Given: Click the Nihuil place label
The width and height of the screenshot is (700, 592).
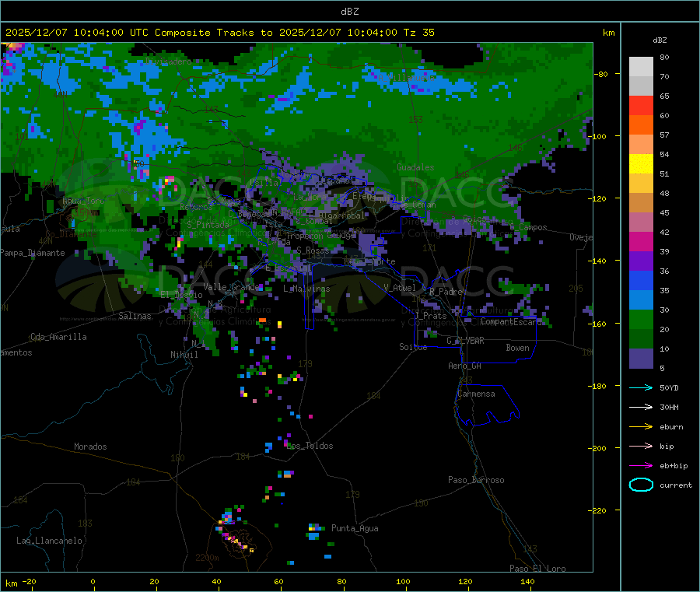Looking at the screenshot, I should click(184, 355).
